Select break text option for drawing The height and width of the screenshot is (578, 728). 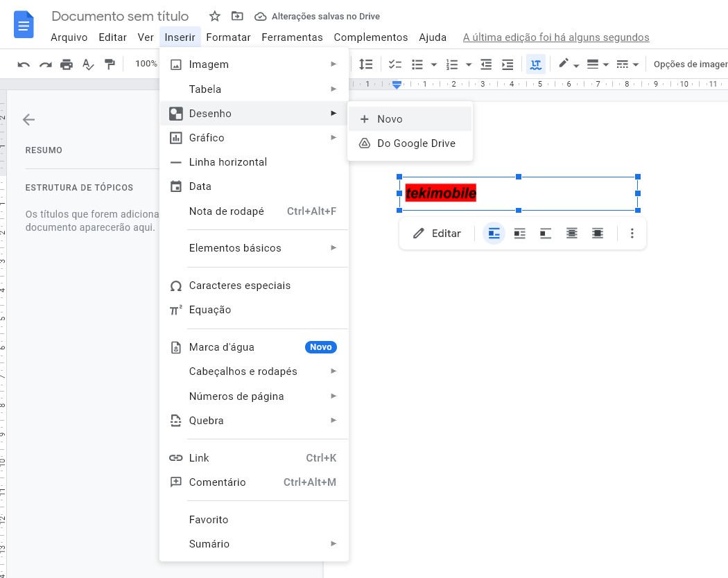(546, 233)
